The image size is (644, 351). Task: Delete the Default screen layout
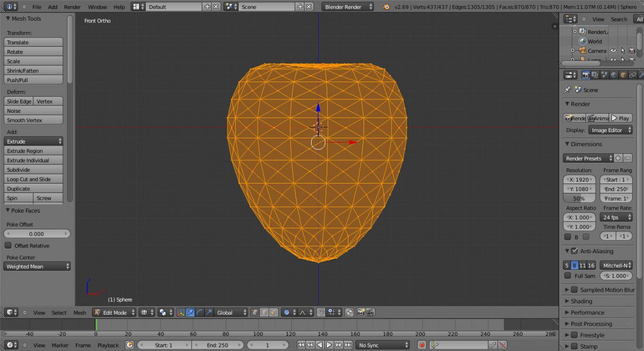216,7
